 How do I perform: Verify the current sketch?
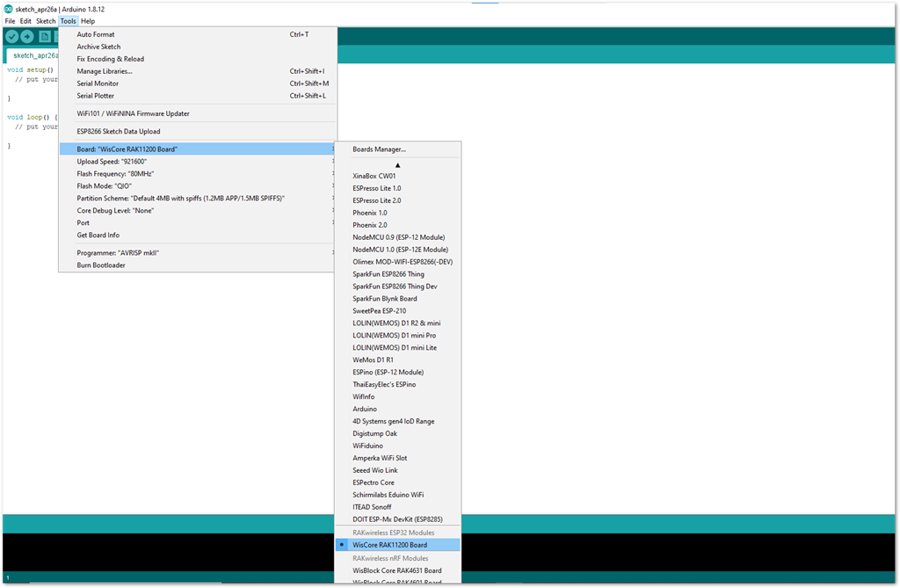(x=11, y=37)
